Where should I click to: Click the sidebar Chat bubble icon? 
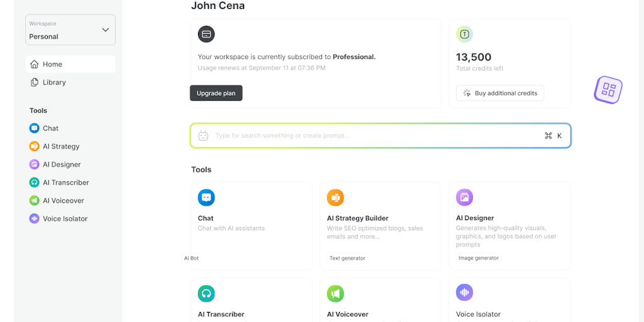click(34, 128)
